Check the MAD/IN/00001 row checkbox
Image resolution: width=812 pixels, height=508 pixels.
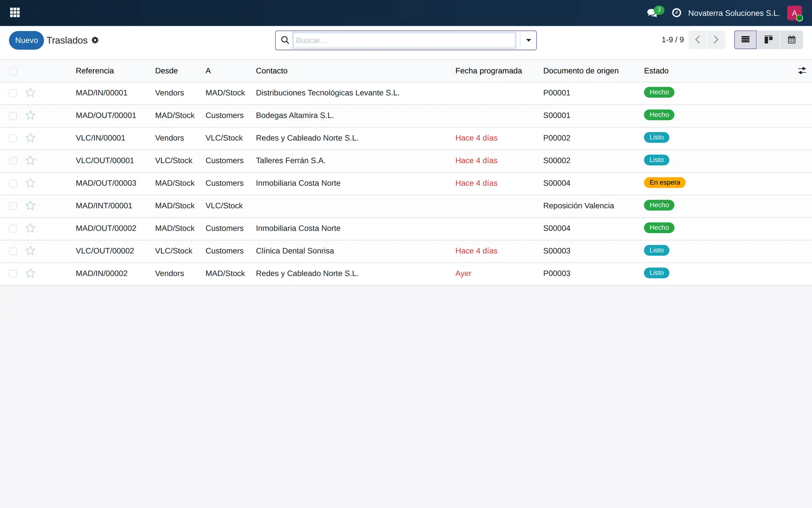(x=13, y=93)
